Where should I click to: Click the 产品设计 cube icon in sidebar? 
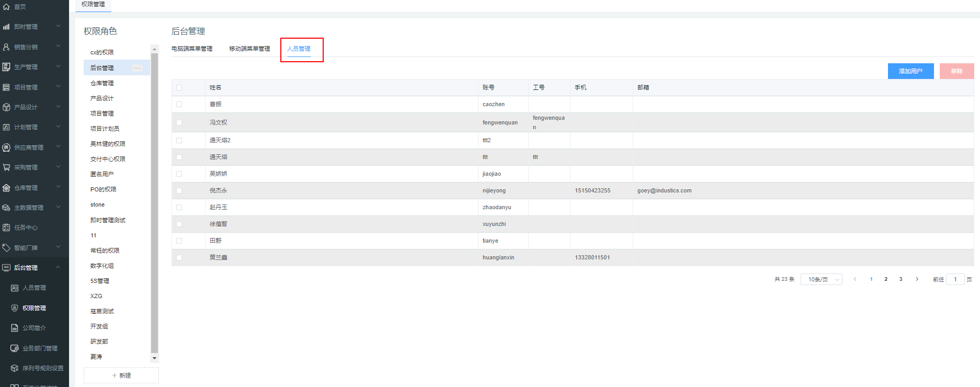pyautogui.click(x=6, y=107)
